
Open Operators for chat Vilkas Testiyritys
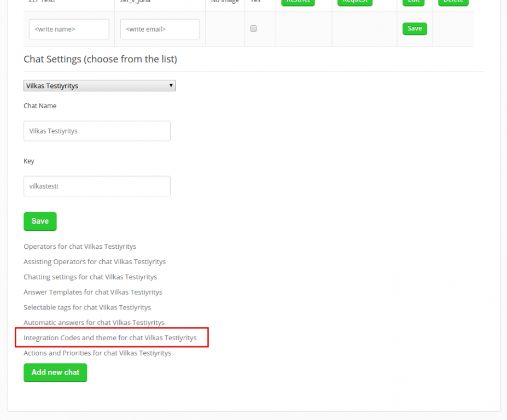(x=80, y=247)
